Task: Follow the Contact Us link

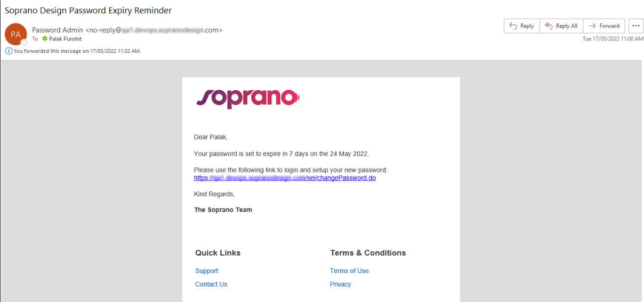Action: click(x=211, y=284)
